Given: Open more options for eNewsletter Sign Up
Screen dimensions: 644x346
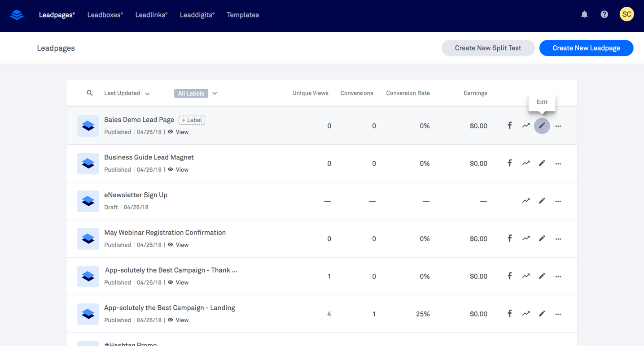Looking at the screenshot, I should click(x=558, y=202).
